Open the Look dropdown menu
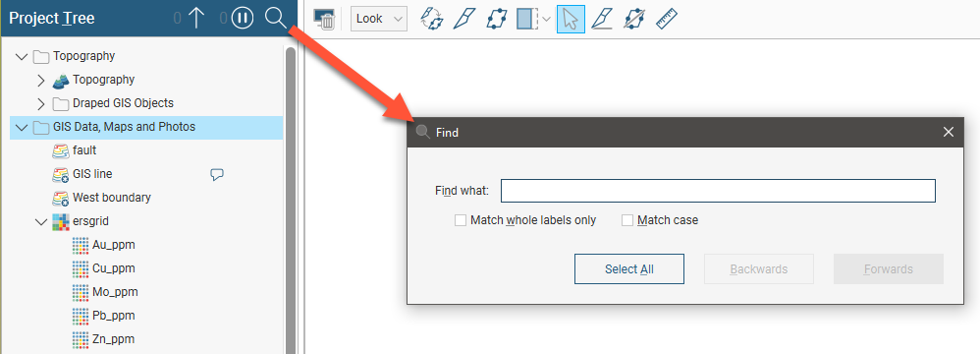 point(379,19)
